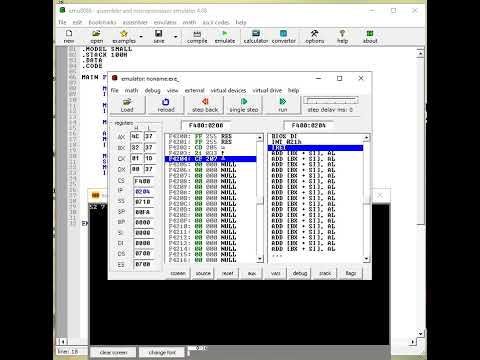Click the compile toolbar icon

click(x=197, y=36)
